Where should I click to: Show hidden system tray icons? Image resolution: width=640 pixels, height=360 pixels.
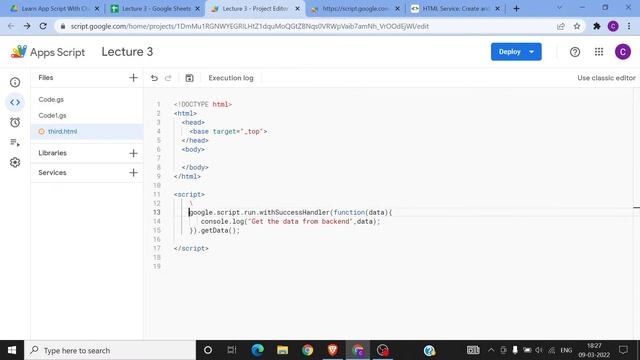491,350
